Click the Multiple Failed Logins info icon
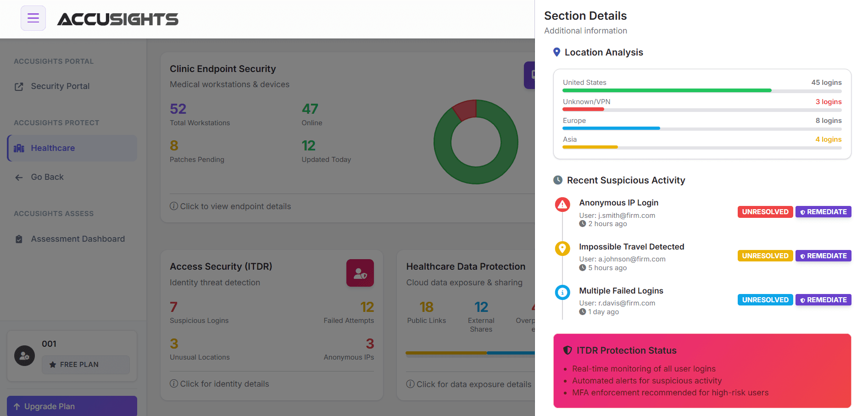868x416 pixels. click(562, 292)
